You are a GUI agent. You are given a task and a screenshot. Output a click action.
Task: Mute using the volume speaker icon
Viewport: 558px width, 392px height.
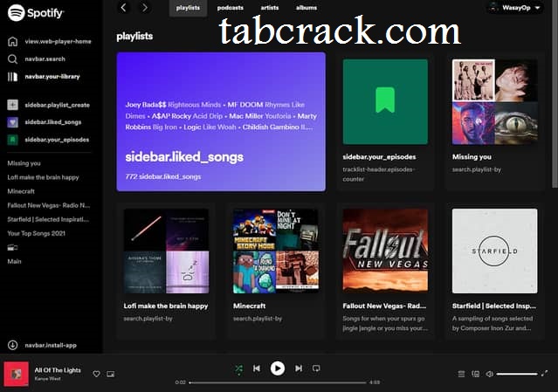(x=490, y=374)
